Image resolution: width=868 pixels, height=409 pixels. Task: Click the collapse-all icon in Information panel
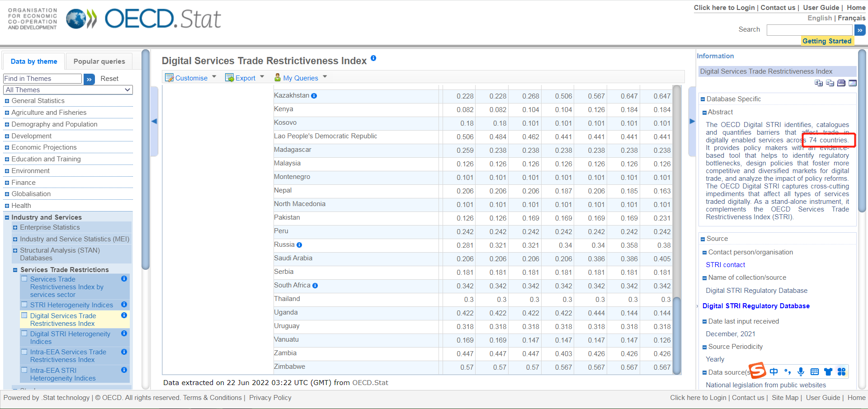830,83
